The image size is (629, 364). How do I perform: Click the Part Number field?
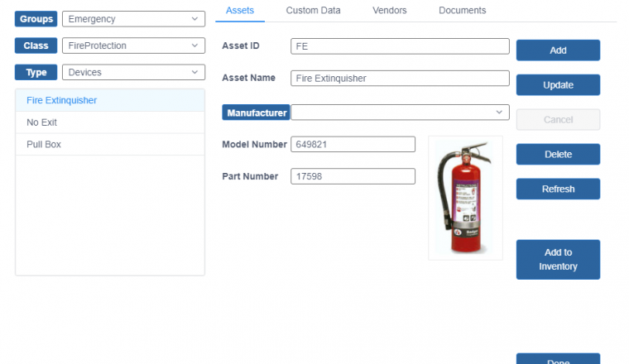click(353, 176)
